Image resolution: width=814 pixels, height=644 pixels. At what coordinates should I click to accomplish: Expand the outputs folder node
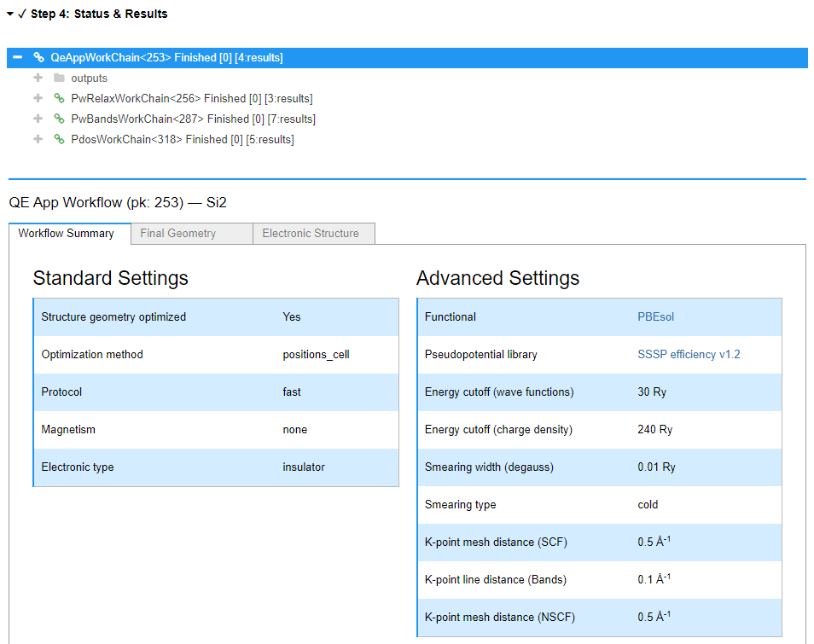pos(38,78)
